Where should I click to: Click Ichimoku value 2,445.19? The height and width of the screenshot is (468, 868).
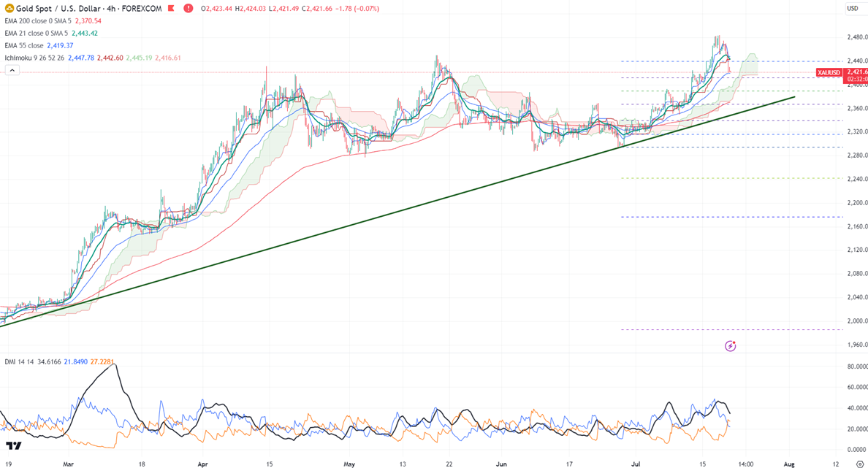point(139,58)
